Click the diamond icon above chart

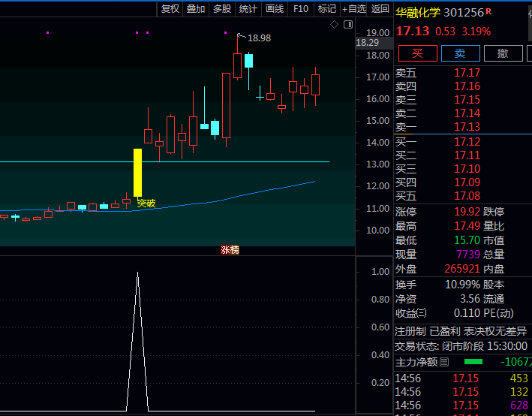pos(334,25)
